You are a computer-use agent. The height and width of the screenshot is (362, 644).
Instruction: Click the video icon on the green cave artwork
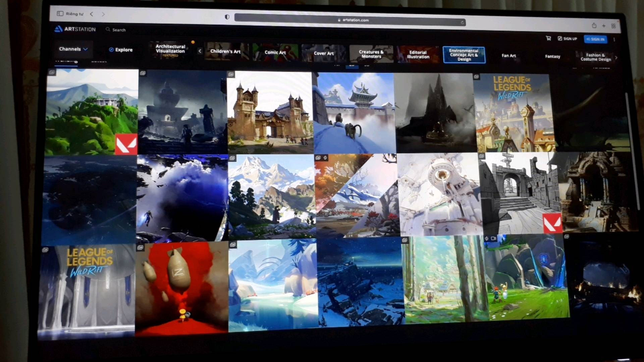click(493, 238)
